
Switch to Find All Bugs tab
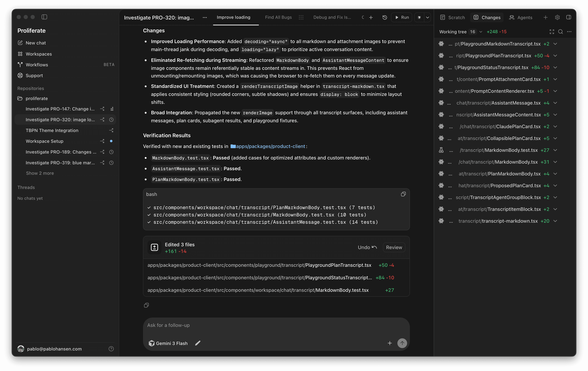278,17
